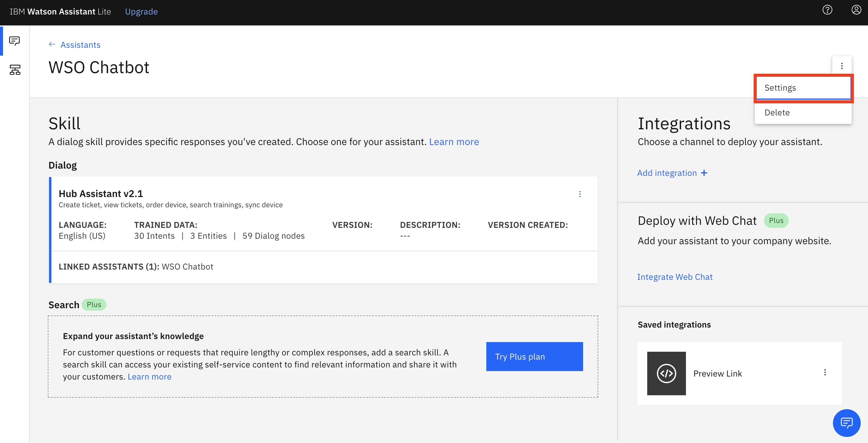This screenshot has width=868, height=443.
Task: Click the back arrow beside Assistants
Action: tap(52, 44)
